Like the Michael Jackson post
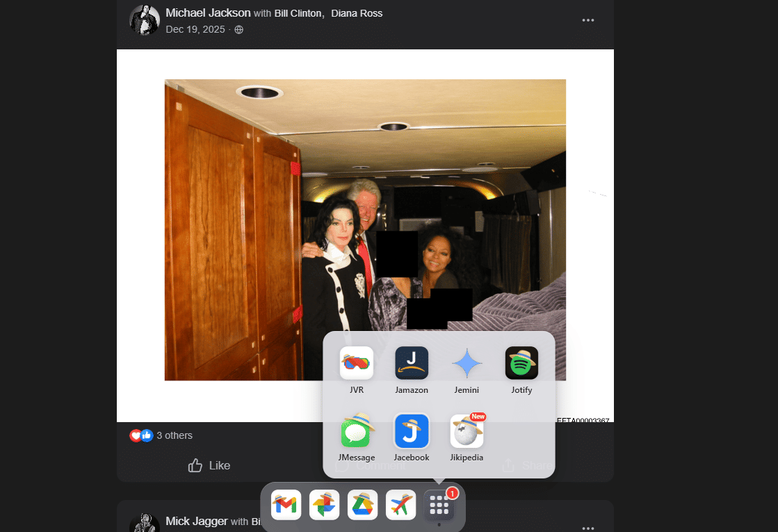 point(209,465)
